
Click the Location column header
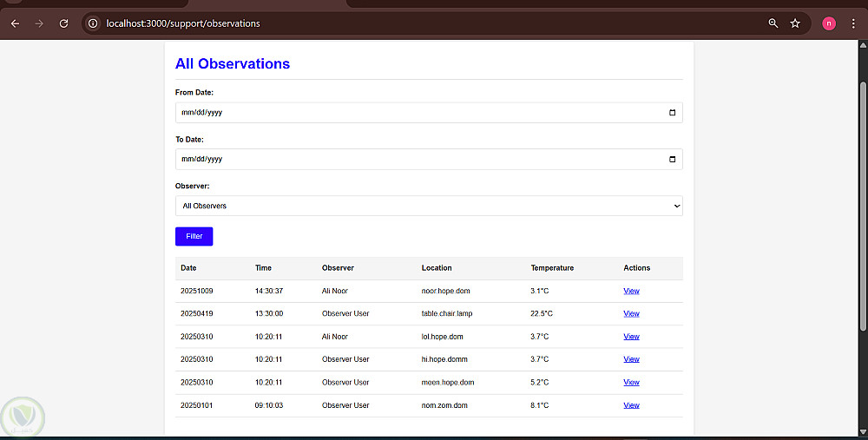[437, 268]
